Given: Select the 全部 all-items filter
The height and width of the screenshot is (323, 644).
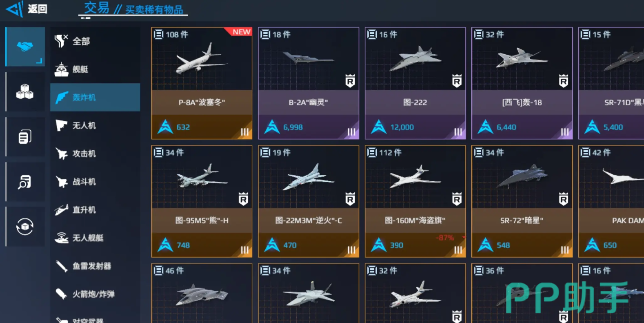Looking at the screenshot, I should click(95, 41).
